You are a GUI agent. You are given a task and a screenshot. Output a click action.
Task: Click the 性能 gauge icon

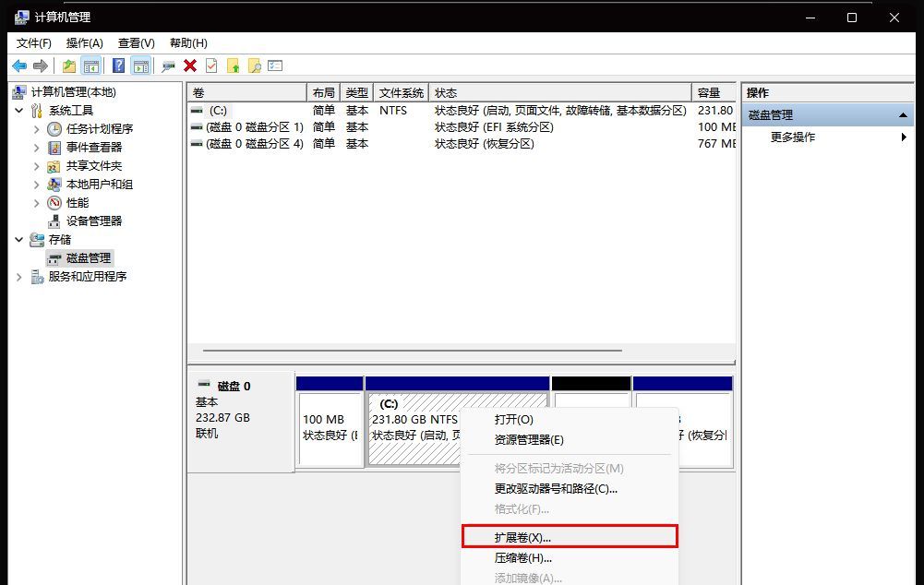click(54, 203)
